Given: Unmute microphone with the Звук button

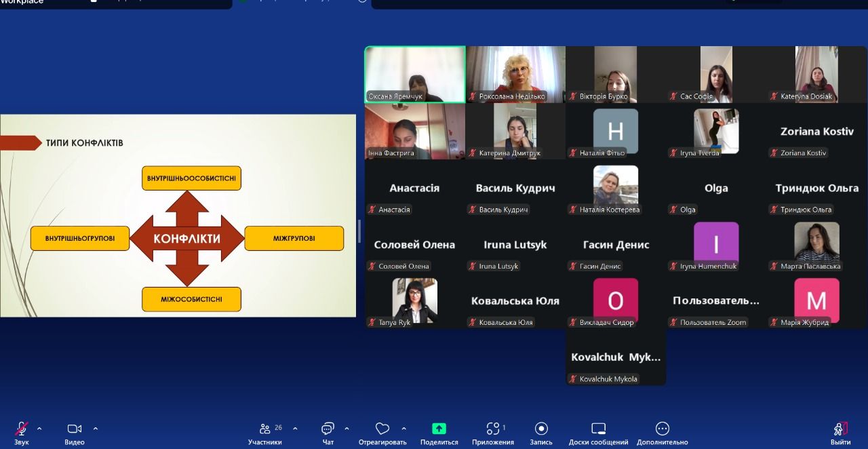Looking at the screenshot, I should pos(22,429).
